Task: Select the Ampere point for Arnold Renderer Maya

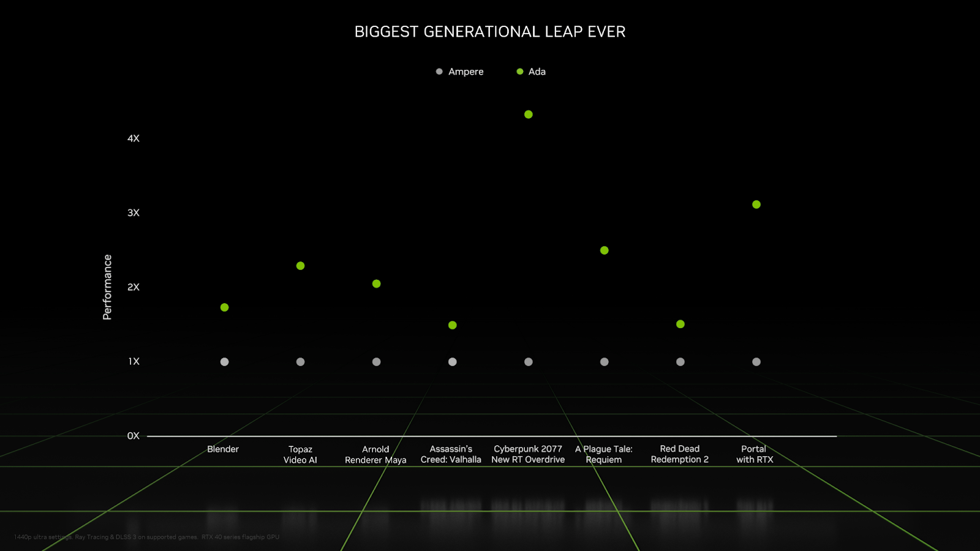Action: [x=377, y=362]
